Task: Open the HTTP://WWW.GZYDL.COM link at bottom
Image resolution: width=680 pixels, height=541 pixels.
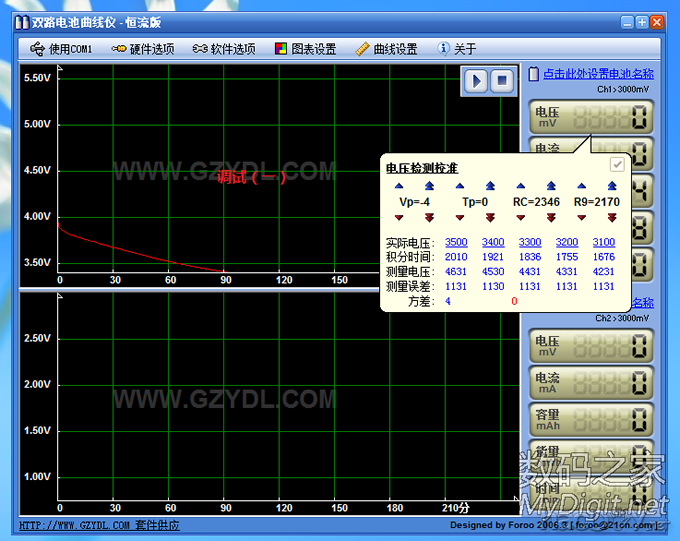Action: [75, 525]
